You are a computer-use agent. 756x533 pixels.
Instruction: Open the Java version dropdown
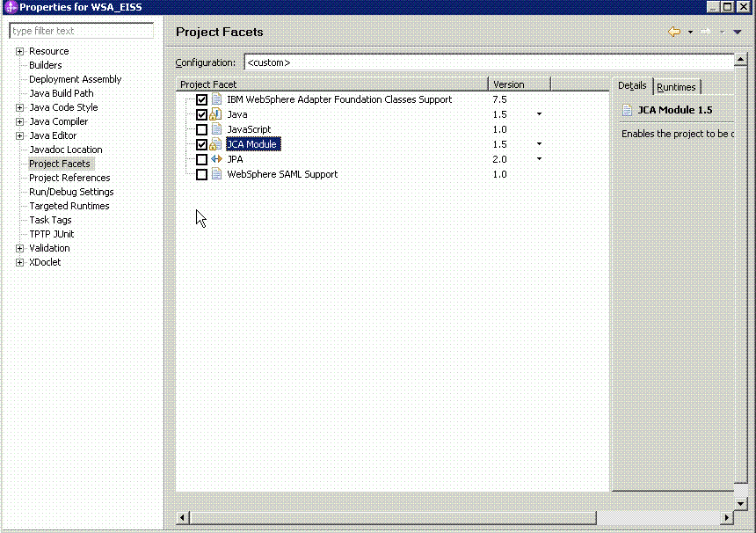click(x=539, y=114)
